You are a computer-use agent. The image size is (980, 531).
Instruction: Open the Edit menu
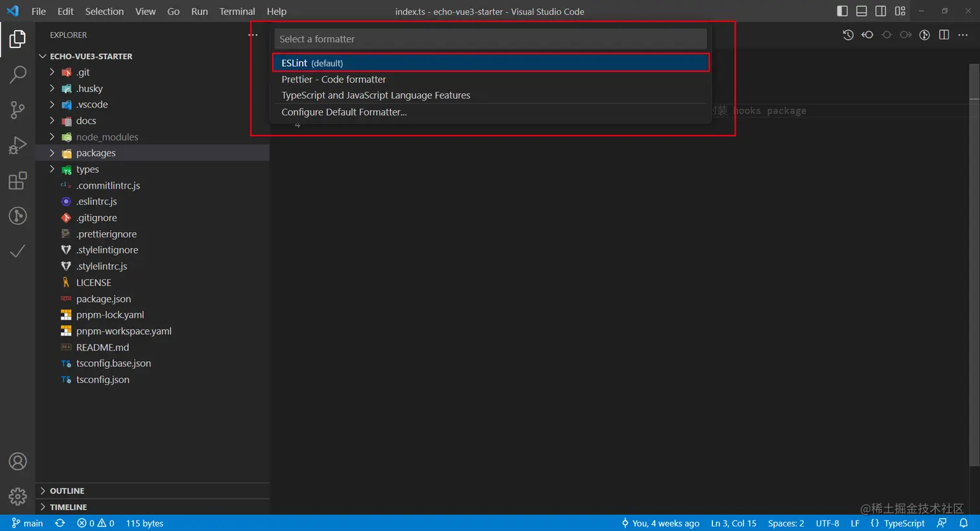click(65, 11)
